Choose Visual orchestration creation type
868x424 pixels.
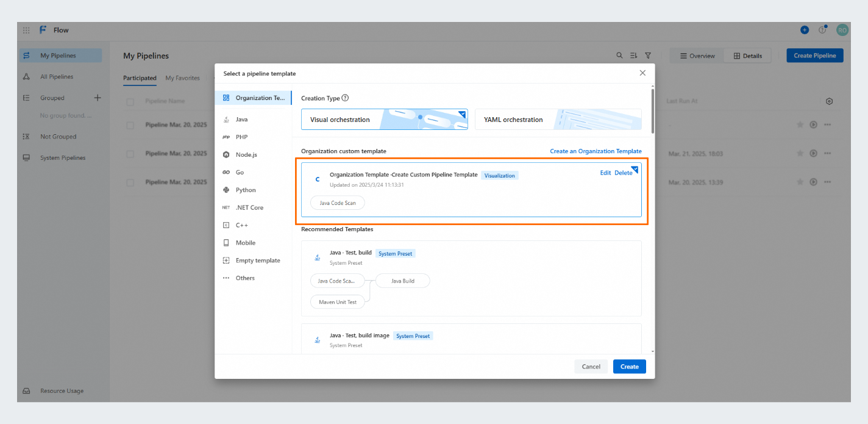point(385,120)
